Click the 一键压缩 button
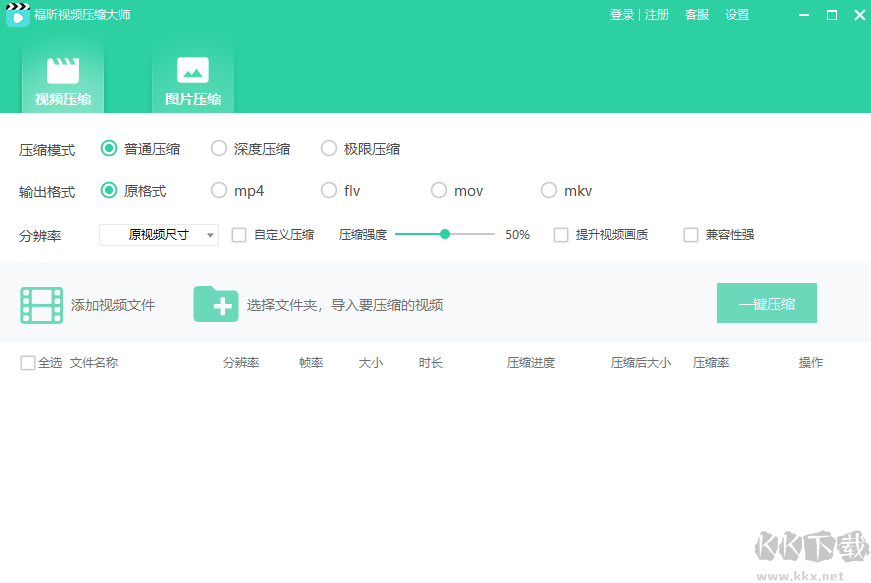The image size is (871, 583). click(x=767, y=303)
